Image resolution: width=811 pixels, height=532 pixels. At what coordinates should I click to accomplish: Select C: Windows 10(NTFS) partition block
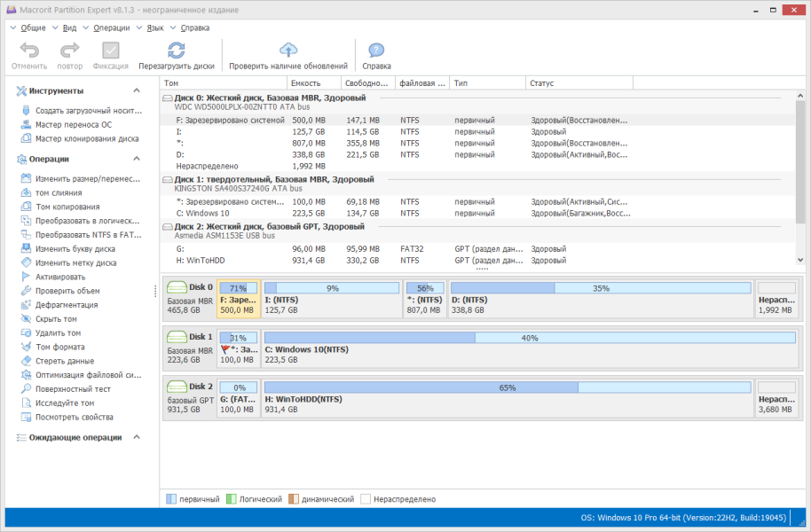tap(530, 348)
